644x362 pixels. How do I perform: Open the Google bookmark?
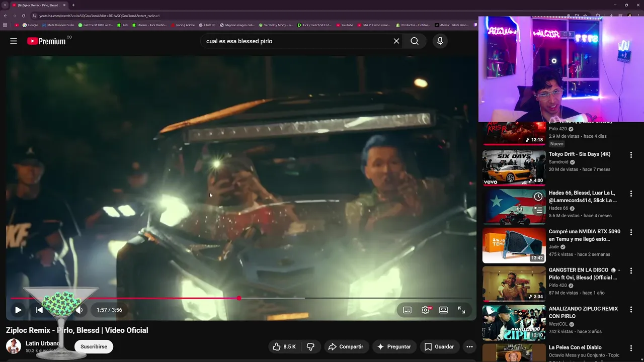click(x=30, y=25)
